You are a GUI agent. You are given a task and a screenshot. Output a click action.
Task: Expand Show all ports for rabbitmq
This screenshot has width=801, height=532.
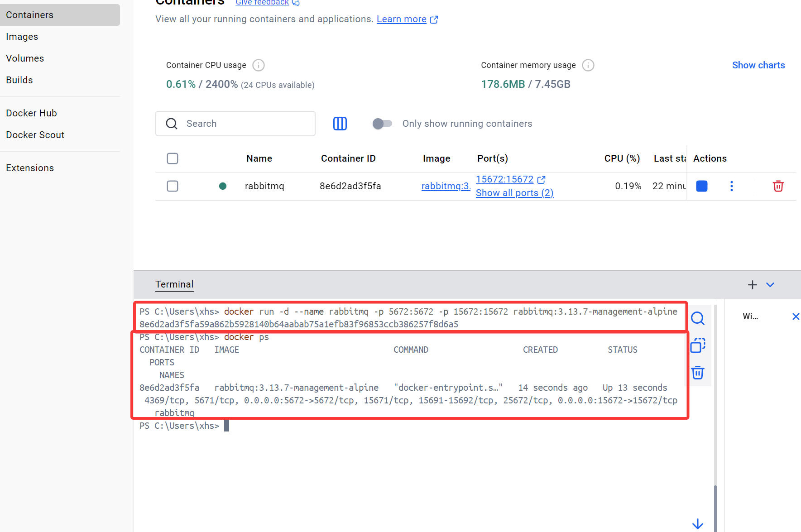[x=514, y=192]
